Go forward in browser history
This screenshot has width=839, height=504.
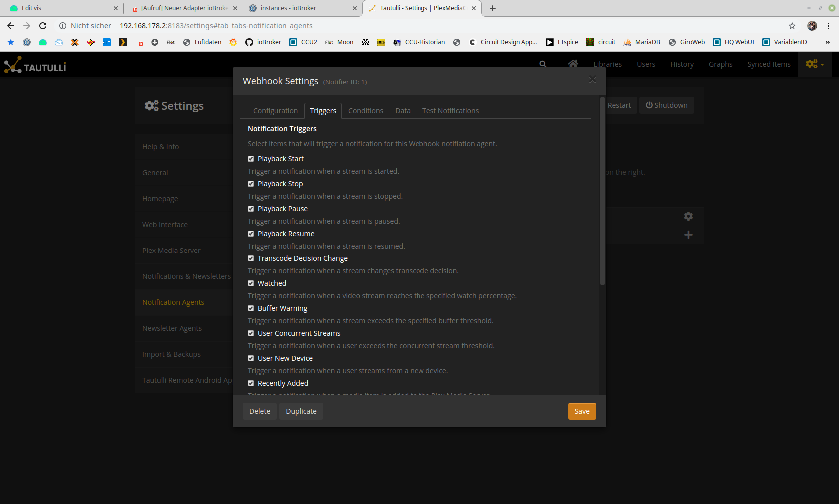click(x=27, y=26)
